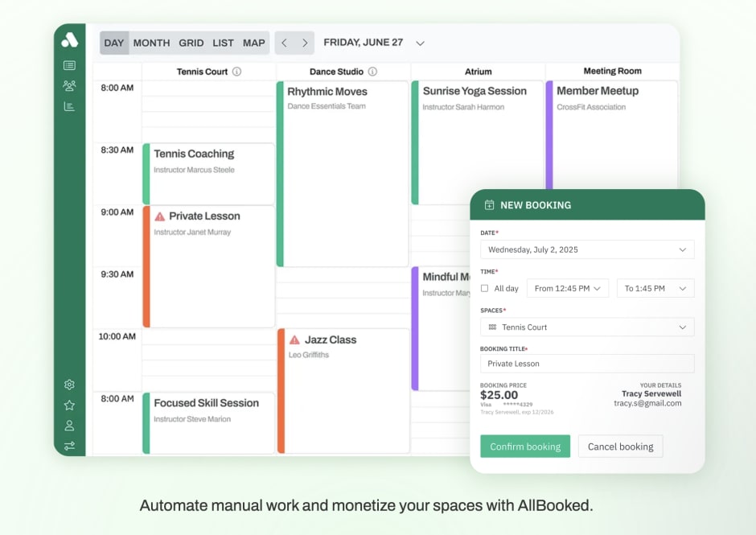Click the 8:30 AM time label
The width and height of the screenshot is (756, 535).
[x=117, y=150]
